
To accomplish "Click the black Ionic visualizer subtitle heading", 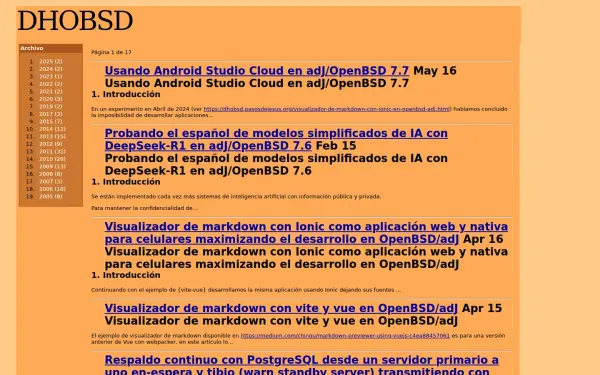I will [x=306, y=258].
